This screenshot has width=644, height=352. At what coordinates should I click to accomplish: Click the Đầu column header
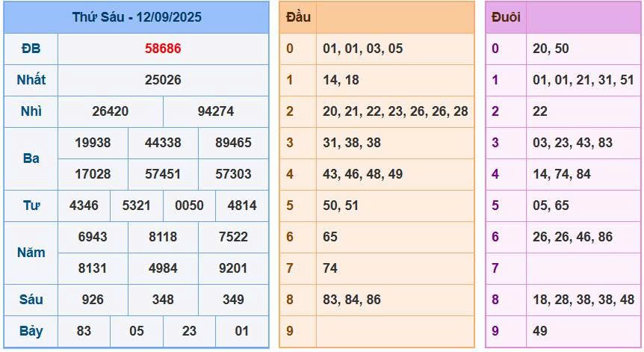point(298,17)
